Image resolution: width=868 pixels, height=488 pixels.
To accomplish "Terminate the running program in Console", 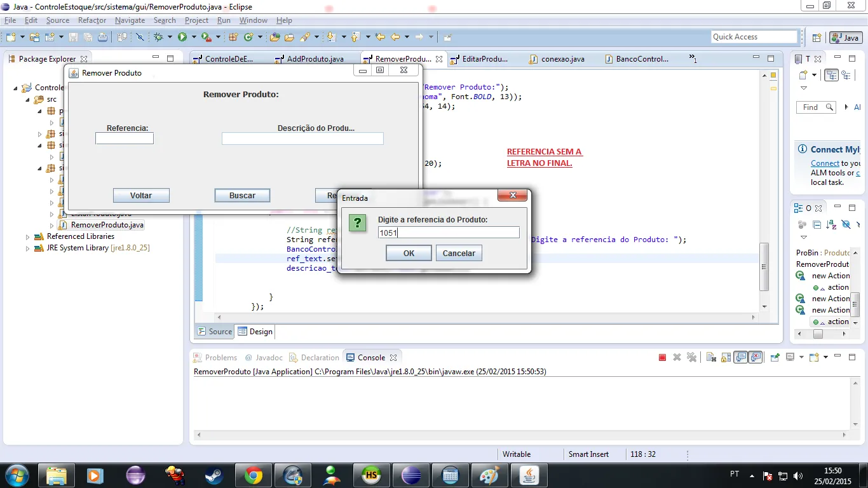I will point(662,358).
